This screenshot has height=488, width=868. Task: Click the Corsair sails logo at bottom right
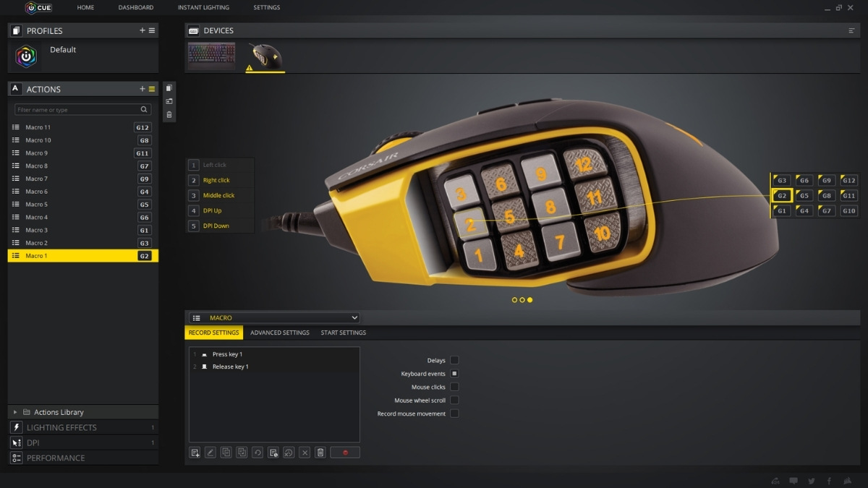846,481
